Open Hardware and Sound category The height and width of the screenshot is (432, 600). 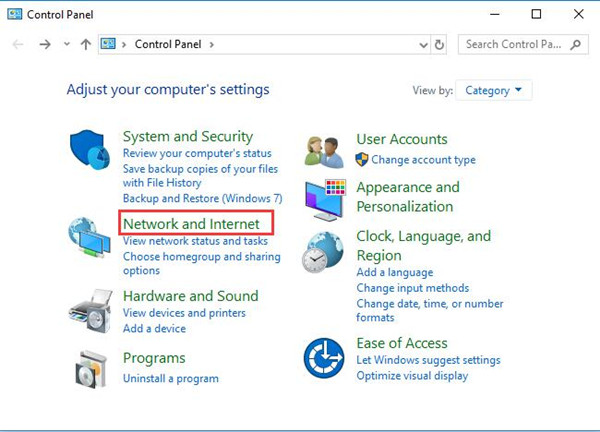pyautogui.click(x=191, y=296)
